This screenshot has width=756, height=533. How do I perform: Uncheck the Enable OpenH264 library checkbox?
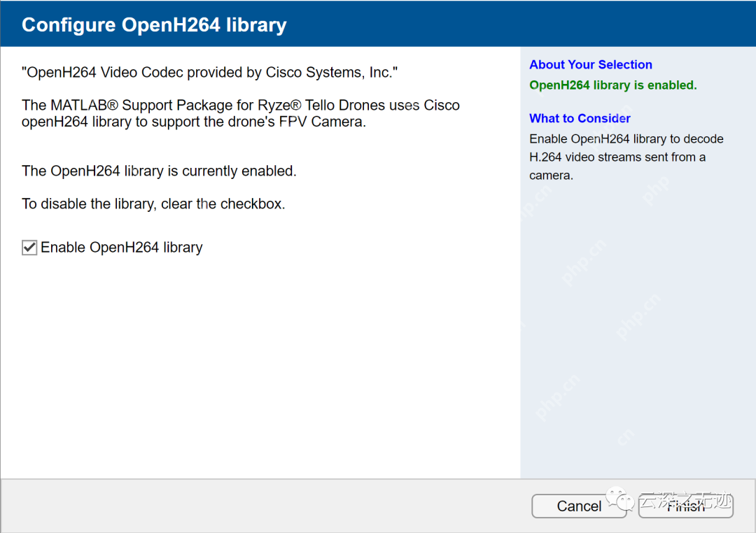[29, 248]
